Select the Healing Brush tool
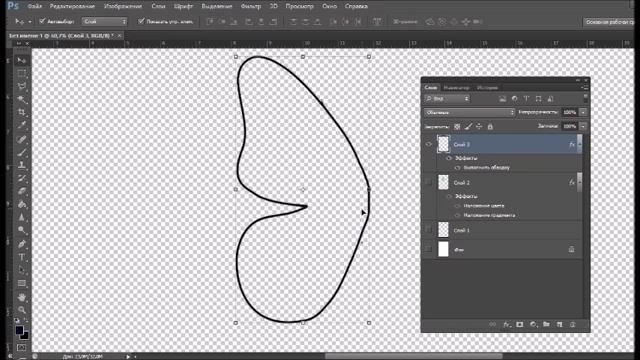 (x=21, y=140)
